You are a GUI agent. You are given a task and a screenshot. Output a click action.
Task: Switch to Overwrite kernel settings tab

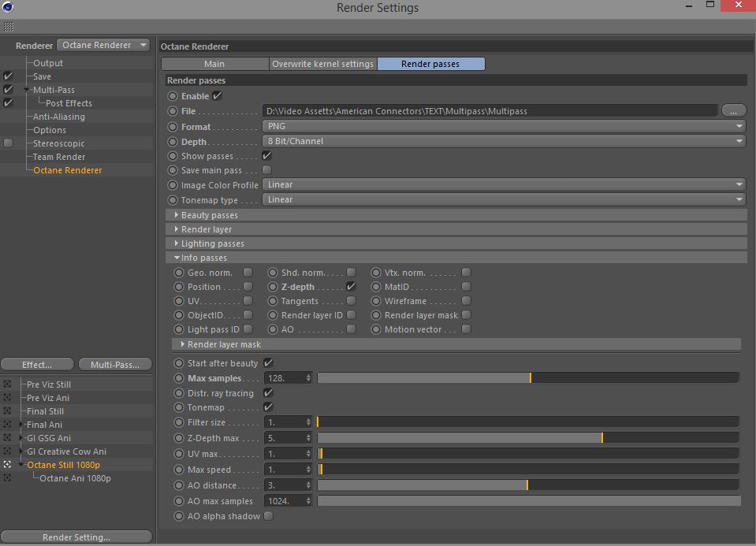point(323,64)
